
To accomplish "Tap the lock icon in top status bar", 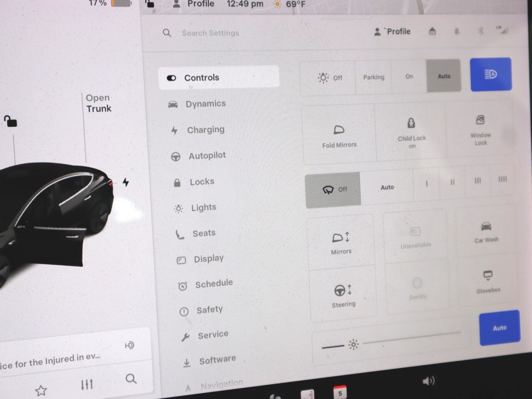I will point(150,4).
